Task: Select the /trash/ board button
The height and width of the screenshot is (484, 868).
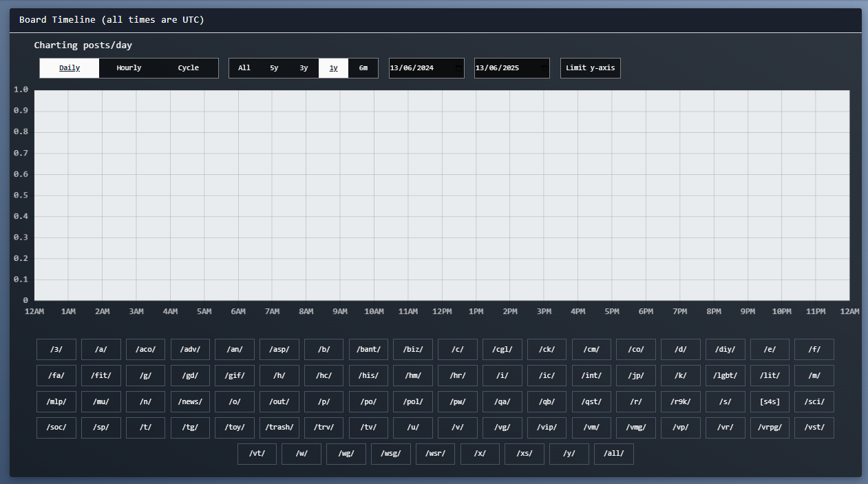Action: tap(279, 428)
